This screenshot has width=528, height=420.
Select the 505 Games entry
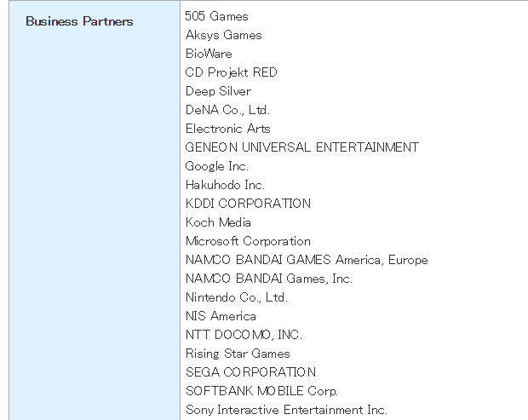(x=216, y=16)
